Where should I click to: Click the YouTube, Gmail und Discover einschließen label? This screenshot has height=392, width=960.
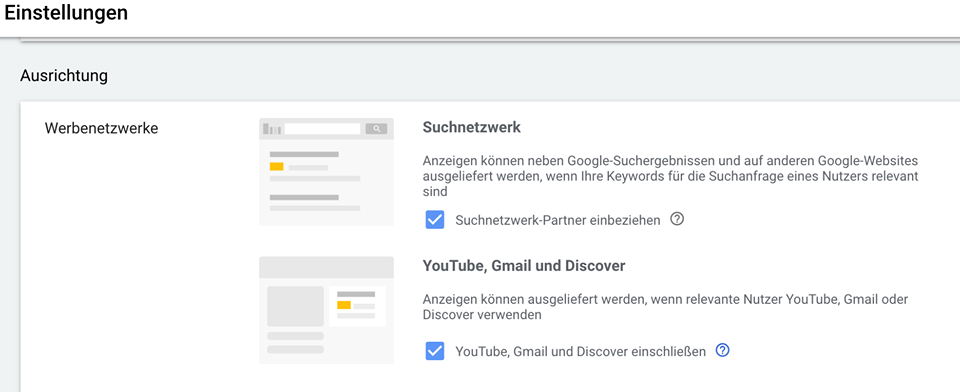(x=580, y=352)
